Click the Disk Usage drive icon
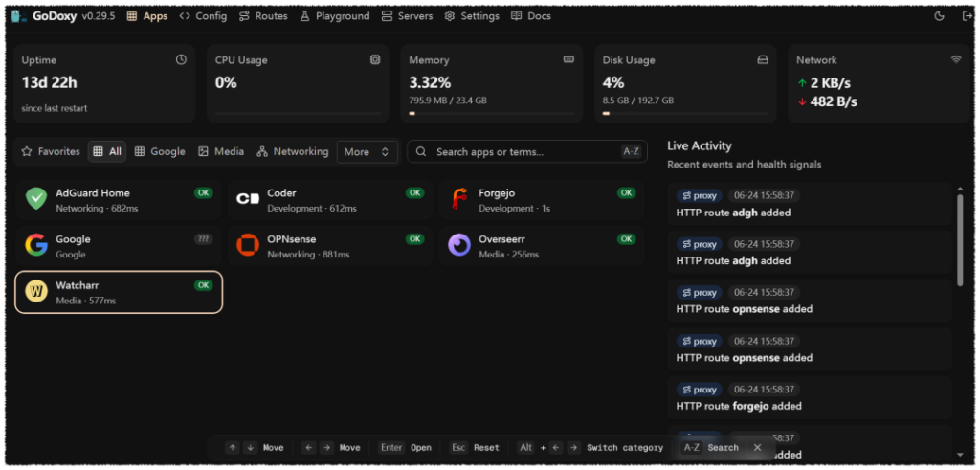 pyautogui.click(x=763, y=60)
